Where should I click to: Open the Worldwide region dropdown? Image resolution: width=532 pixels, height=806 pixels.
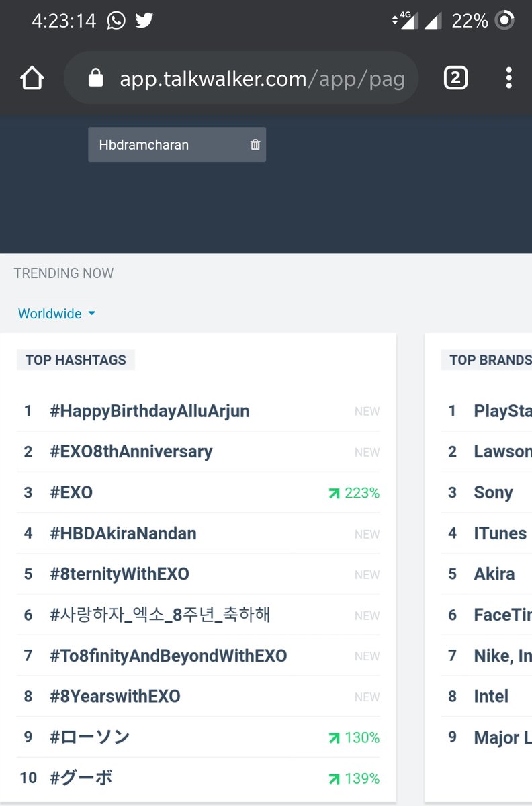point(56,314)
